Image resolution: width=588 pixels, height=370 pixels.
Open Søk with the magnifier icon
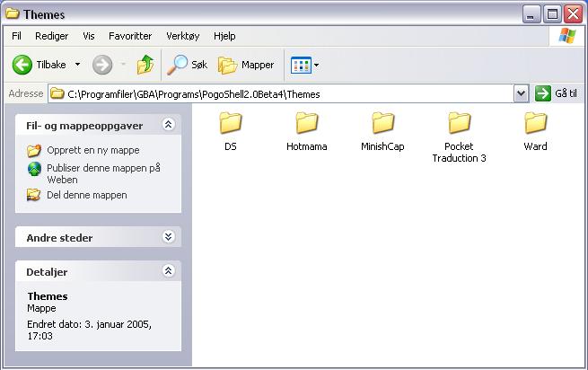click(187, 65)
